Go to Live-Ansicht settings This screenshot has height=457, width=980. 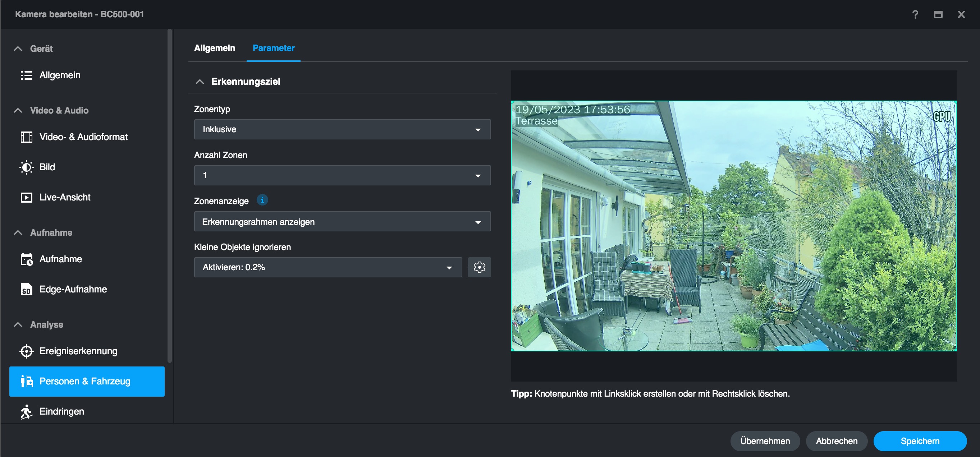click(65, 197)
